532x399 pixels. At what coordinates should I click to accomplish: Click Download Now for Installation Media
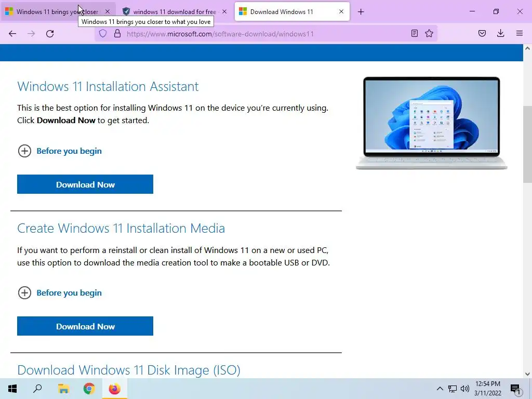coord(85,326)
